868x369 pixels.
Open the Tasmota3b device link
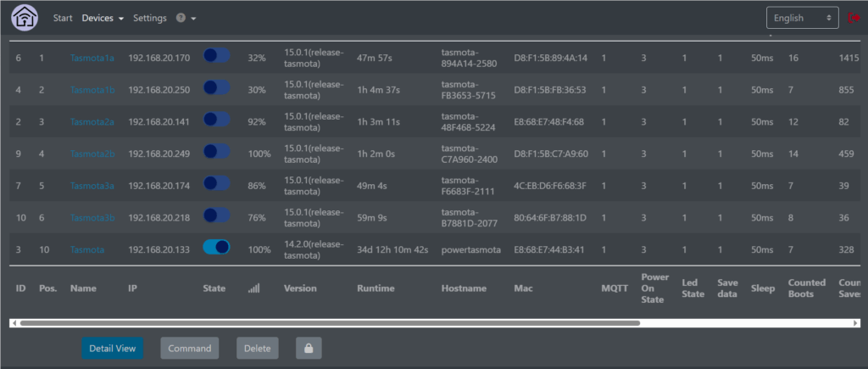click(92, 218)
